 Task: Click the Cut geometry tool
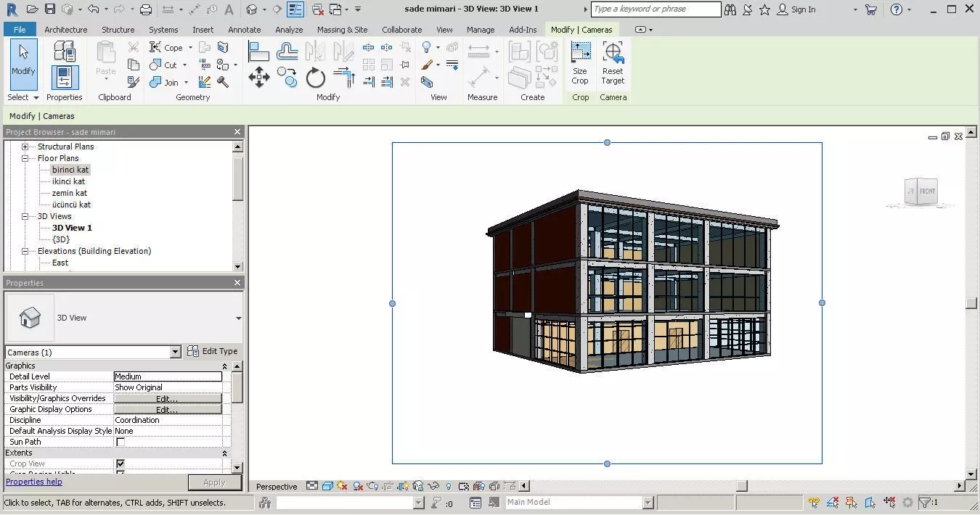coord(164,65)
